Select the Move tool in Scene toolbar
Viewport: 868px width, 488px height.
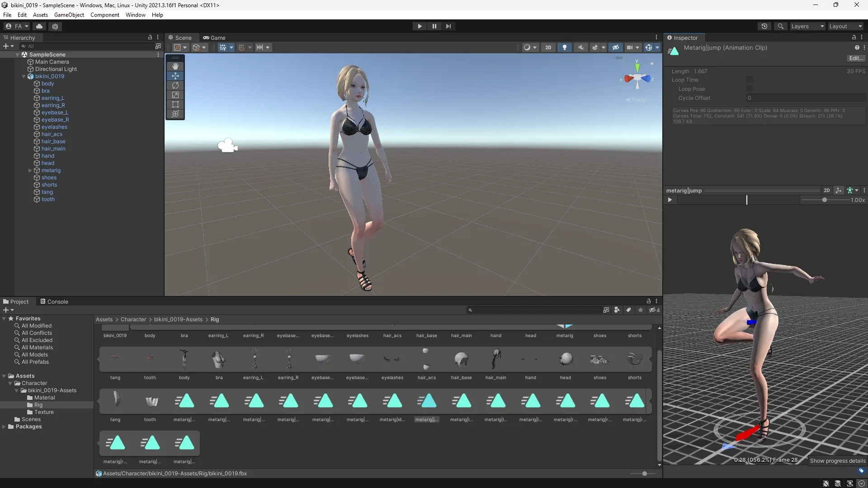click(x=175, y=76)
